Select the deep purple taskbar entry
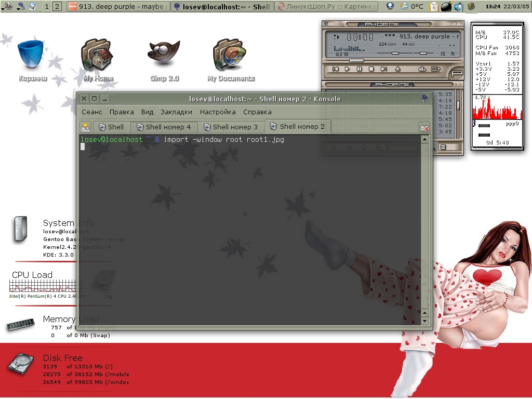 [x=117, y=6]
